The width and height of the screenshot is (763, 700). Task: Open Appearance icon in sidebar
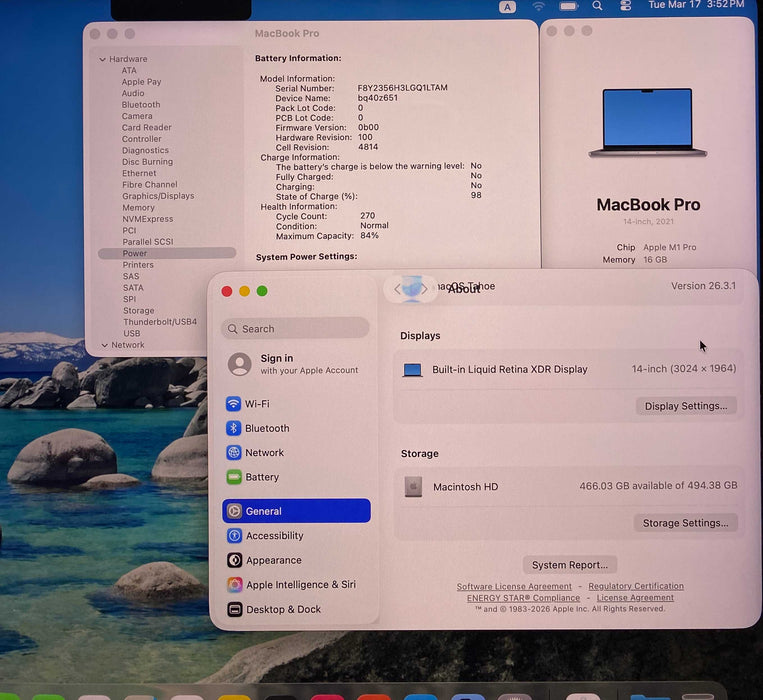click(234, 560)
